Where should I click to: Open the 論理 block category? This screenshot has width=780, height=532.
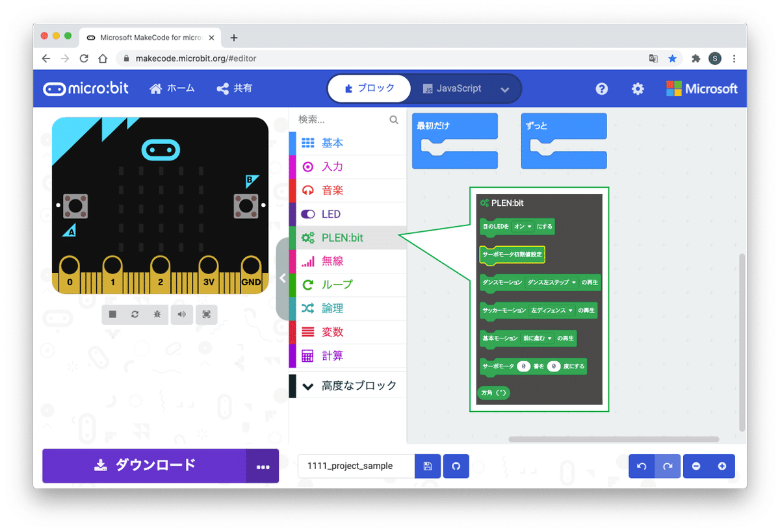point(348,309)
